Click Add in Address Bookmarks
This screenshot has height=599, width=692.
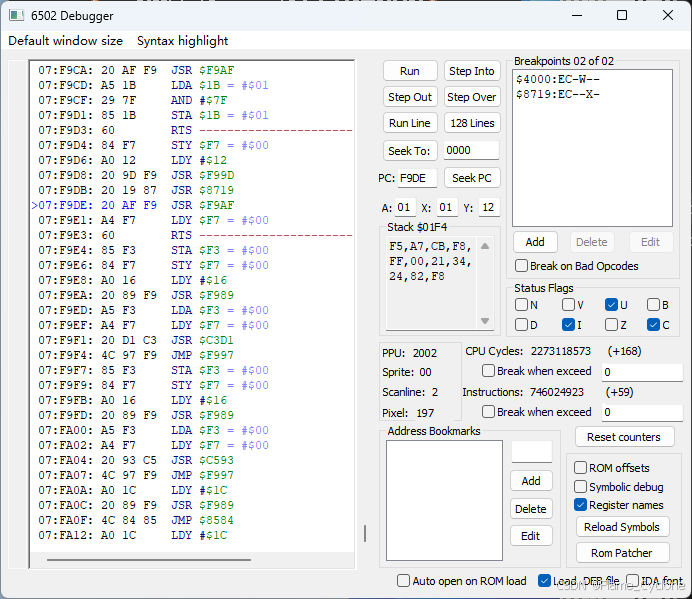point(531,481)
